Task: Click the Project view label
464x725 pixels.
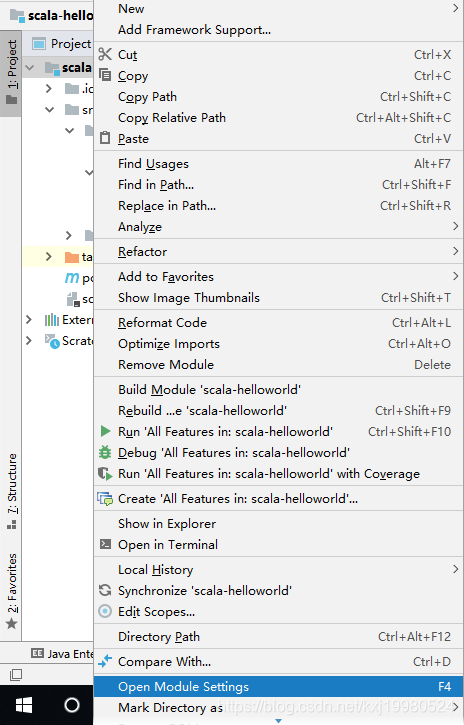Action: click(71, 44)
